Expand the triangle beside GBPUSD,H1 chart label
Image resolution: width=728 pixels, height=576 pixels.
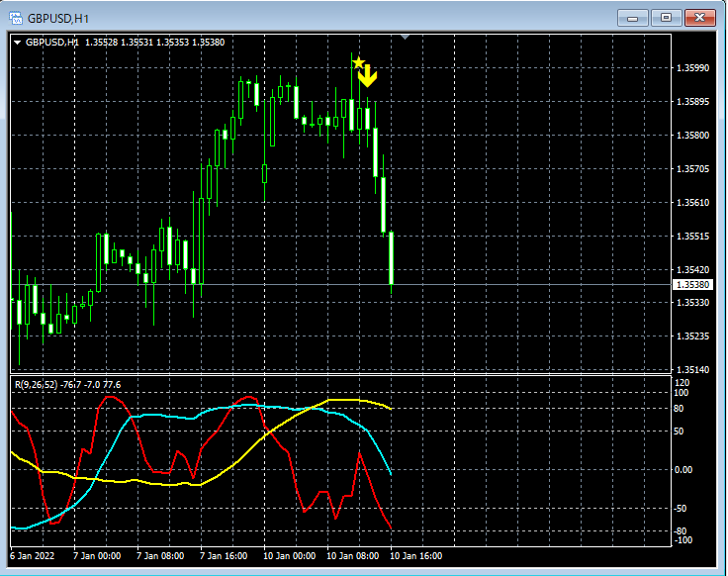(18, 43)
